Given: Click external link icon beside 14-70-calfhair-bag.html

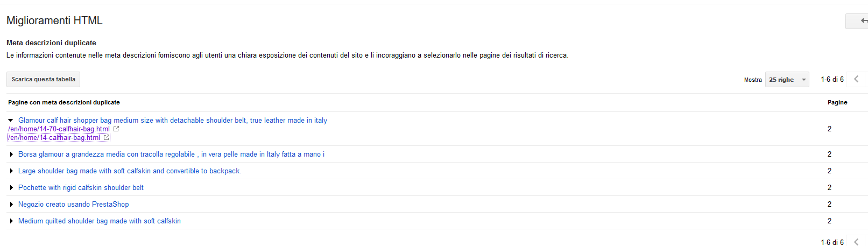Looking at the screenshot, I should 116,129.
